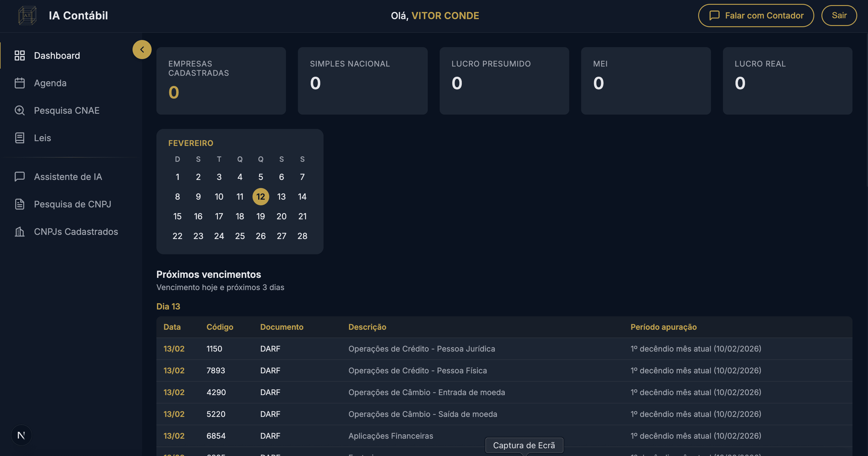Collapse the sidebar with the chevron button
868x456 pixels.
[x=142, y=50]
